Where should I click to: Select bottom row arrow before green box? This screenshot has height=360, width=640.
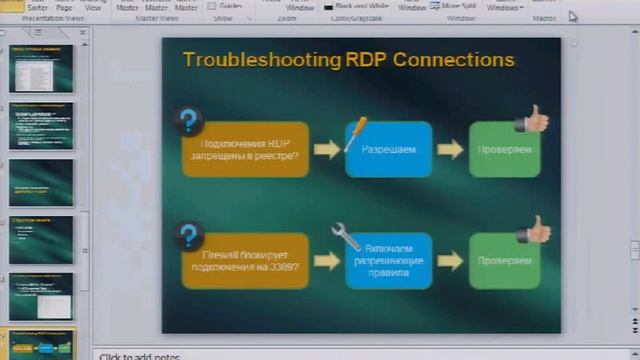[x=450, y=261]
